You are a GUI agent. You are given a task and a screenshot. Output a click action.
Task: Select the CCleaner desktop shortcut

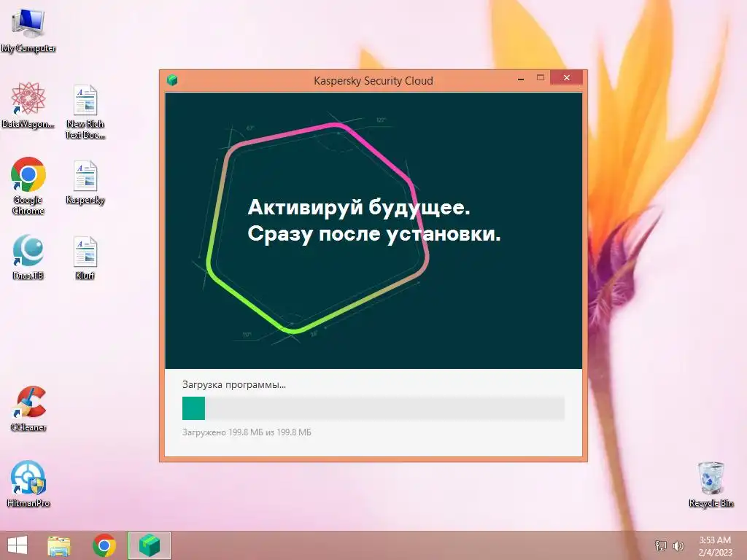(28, 409)
